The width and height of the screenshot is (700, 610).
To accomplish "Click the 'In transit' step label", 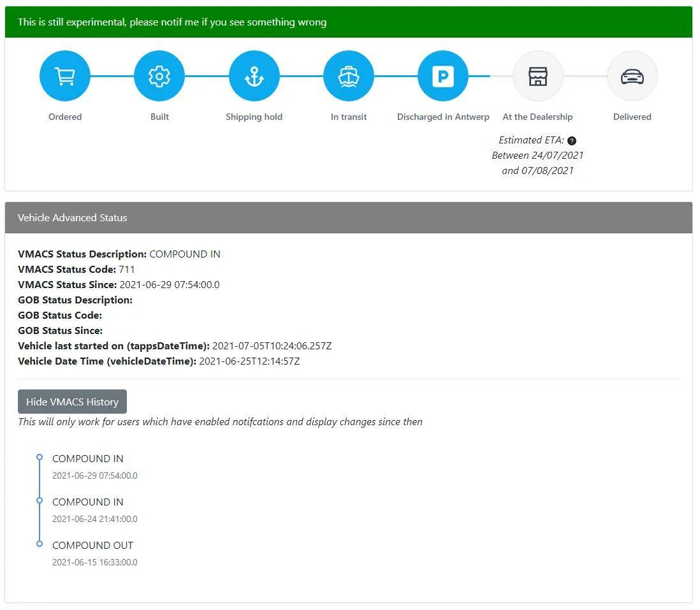I will tap(349, 117).
